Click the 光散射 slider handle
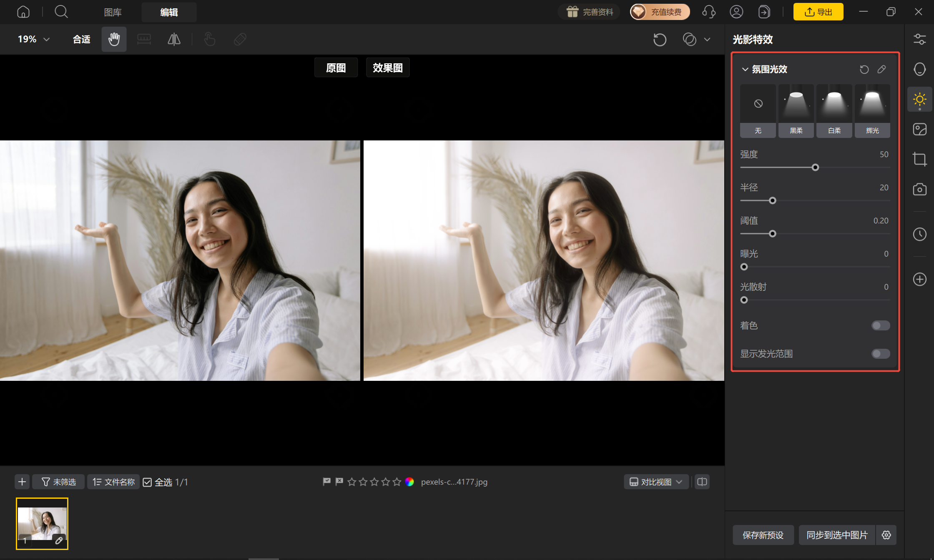 [744, 300]
